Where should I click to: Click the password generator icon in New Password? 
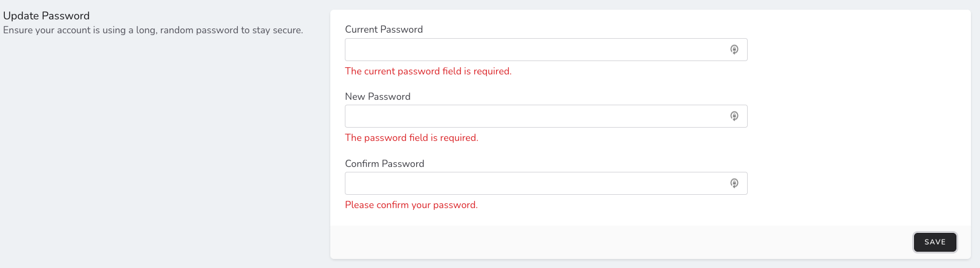[x=734, y=116]
